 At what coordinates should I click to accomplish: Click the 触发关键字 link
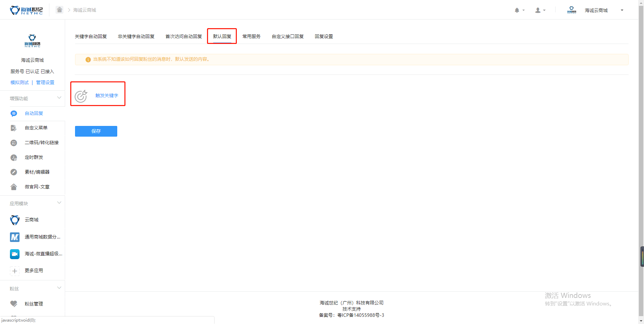(107, 96)
